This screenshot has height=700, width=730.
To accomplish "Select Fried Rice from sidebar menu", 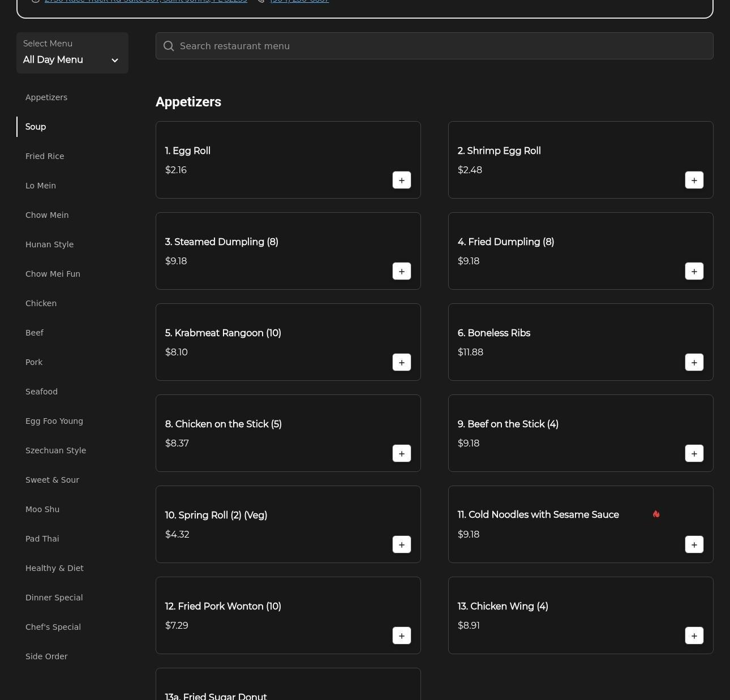I will [x=45, y=156].
